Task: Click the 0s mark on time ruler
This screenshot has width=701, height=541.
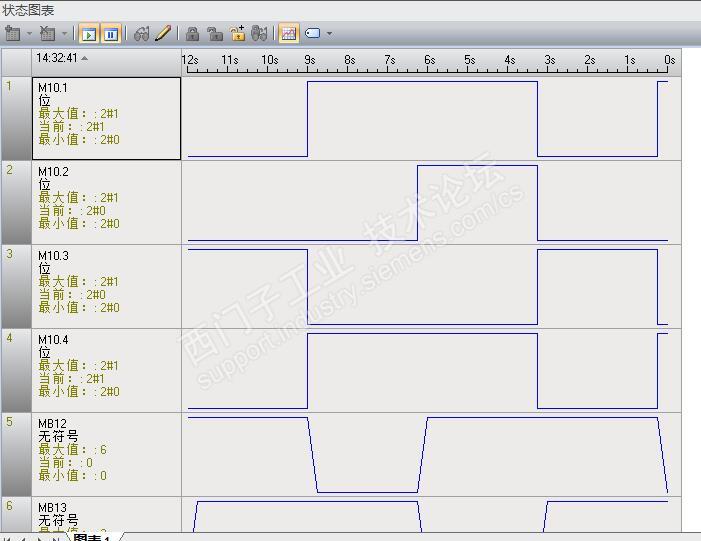Action: pyautogui.click(x=669, y=60)
